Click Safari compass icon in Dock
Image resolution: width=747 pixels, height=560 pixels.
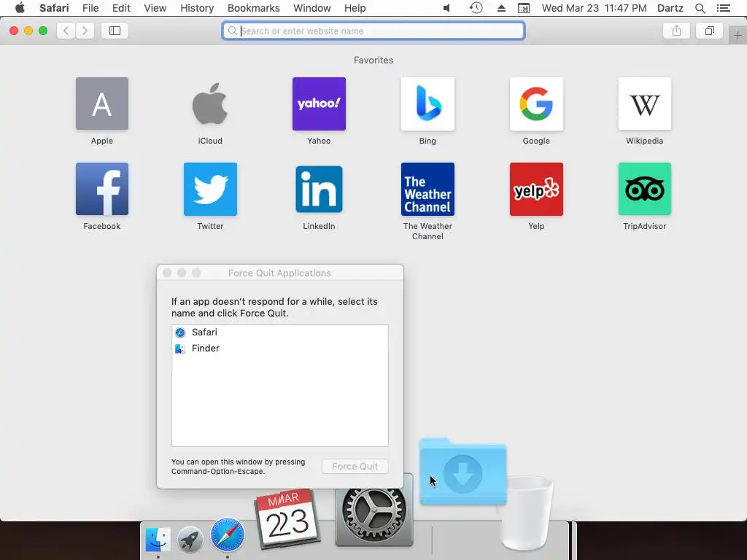(x=228, y=534)
